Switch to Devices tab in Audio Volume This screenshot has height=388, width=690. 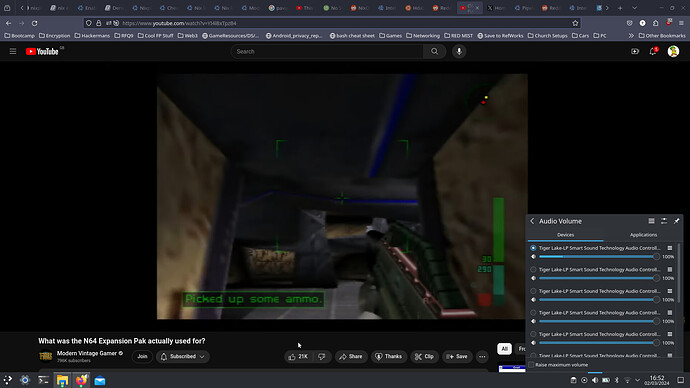[x=565, y=235]
